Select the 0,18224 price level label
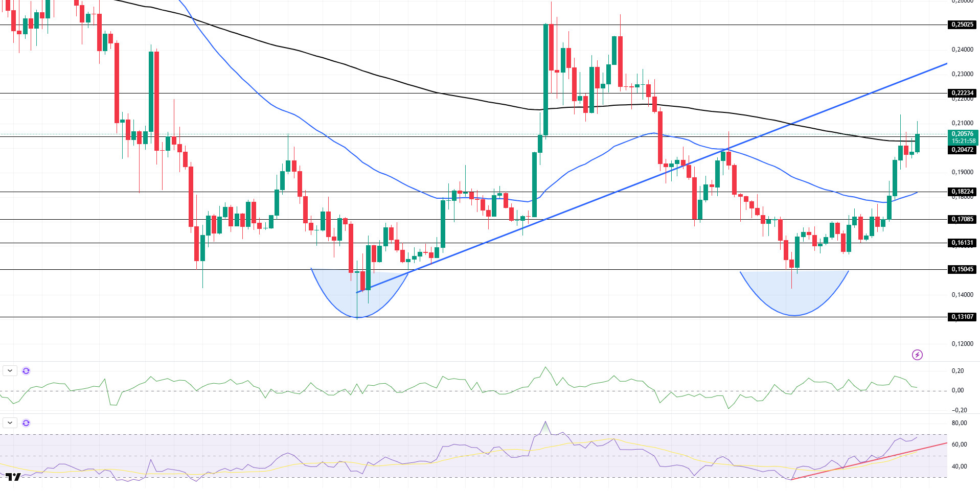This screenshot has width=980, height=491. tap(962, 192)
